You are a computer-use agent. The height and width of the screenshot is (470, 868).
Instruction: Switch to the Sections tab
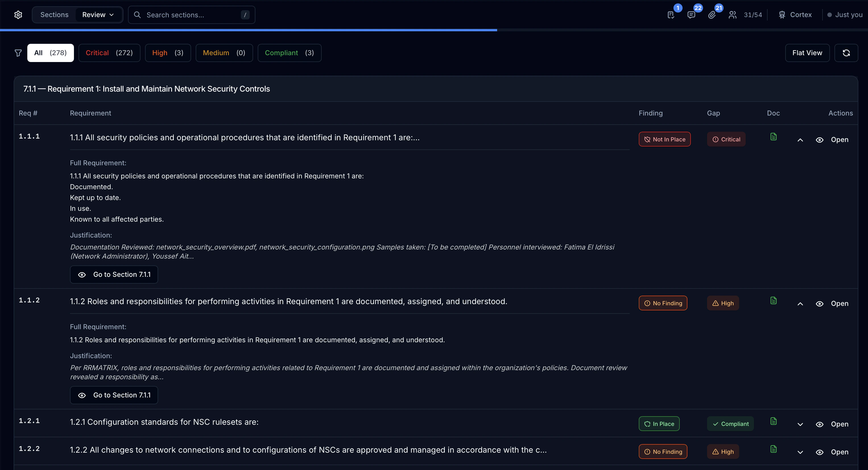tap(54, 15)
